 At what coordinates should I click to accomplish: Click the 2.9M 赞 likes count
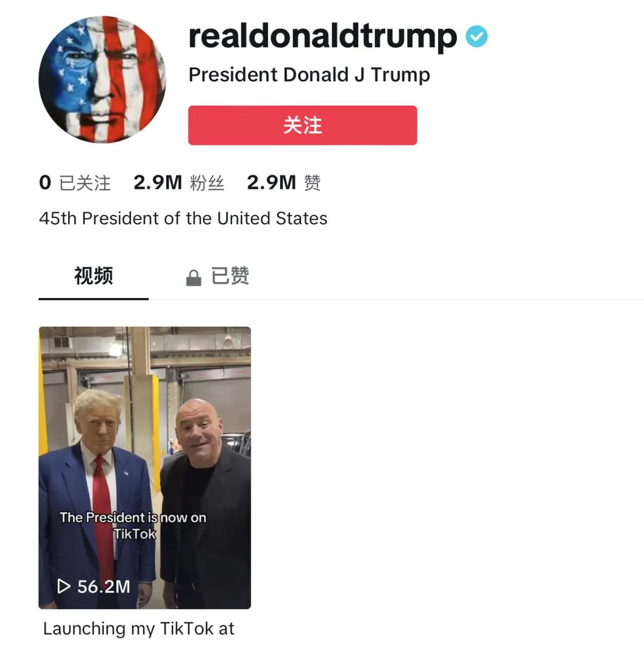tap(284, 182)
